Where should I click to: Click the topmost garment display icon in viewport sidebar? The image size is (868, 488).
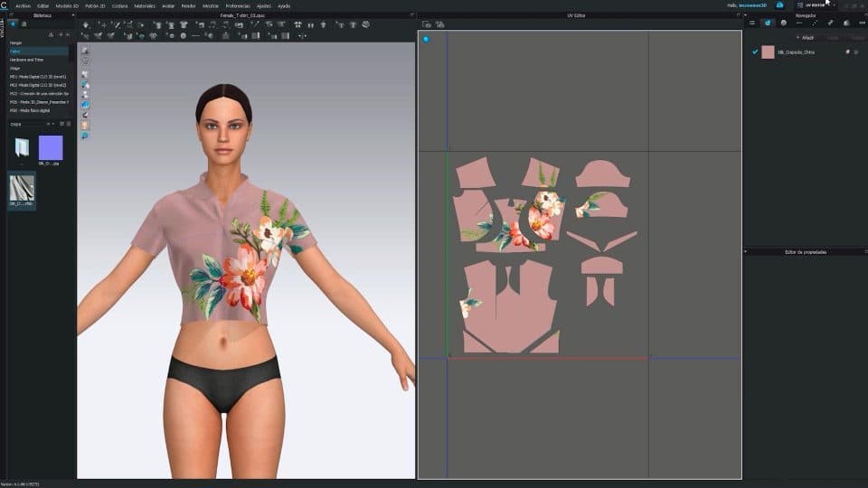point(85,51)
